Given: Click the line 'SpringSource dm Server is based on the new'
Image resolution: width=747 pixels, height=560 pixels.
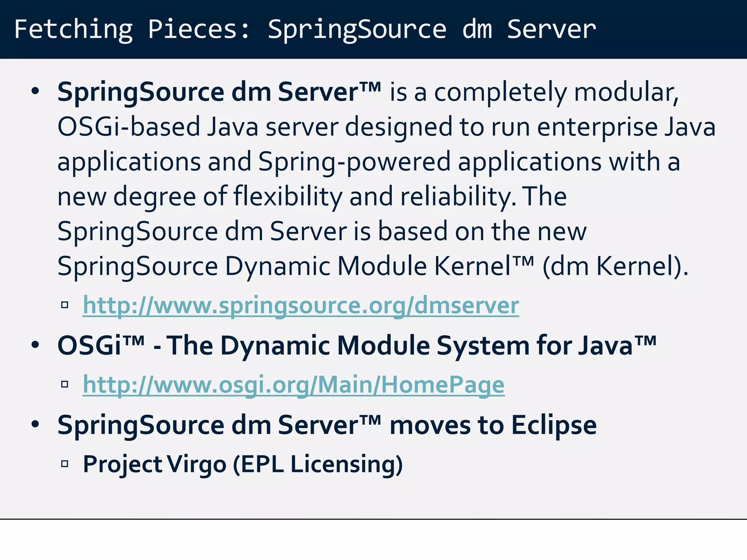Looking at the screenshot, I should pyautogui.click(x=322, y=232).
